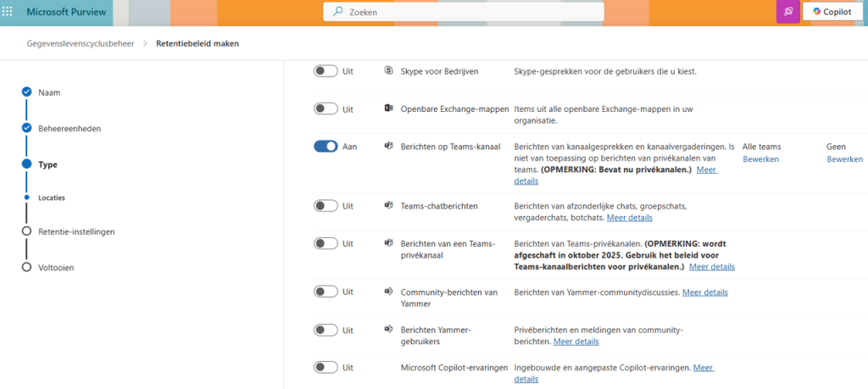Click the magnifier icon in the search box
Screen dimensions: 868x389
pyautogui.click(x=337, y=12)
